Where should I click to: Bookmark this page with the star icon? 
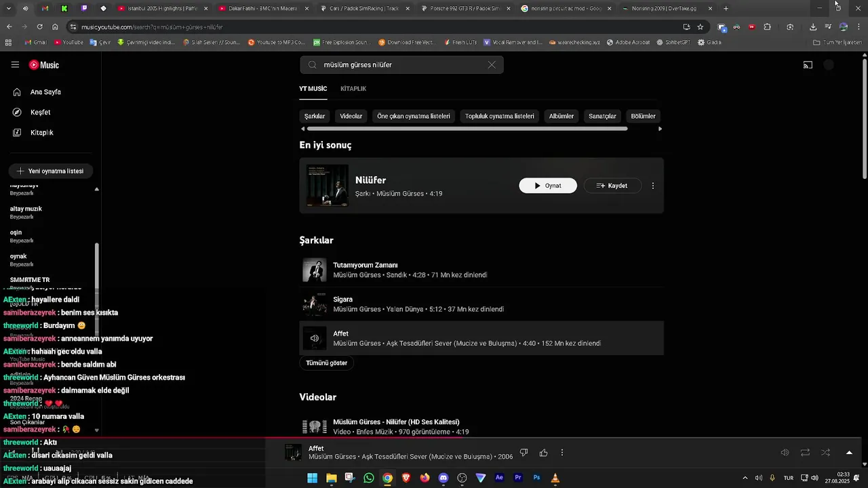click(701, 27)
